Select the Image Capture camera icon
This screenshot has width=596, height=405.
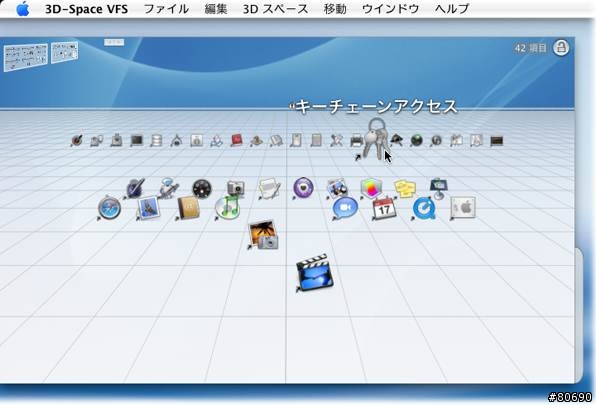click(235, 188)
